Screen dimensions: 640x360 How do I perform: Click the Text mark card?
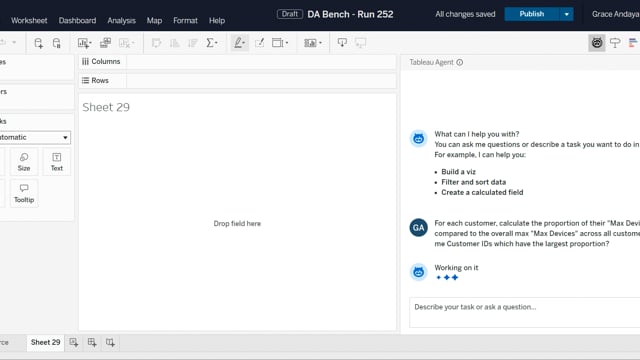coord(57,162)
